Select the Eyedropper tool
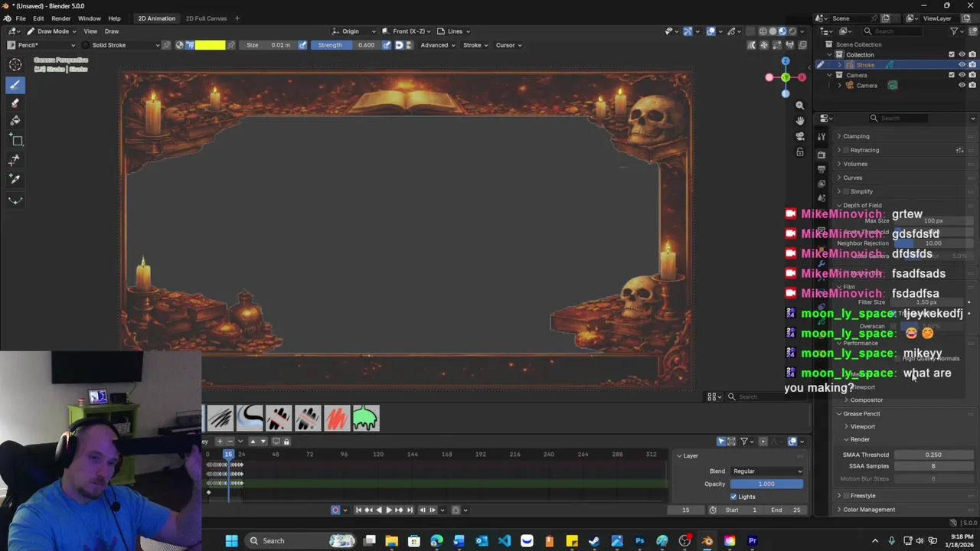Image resolution: width=980 pixels, height=551 pixels. (x=15, y=178)
